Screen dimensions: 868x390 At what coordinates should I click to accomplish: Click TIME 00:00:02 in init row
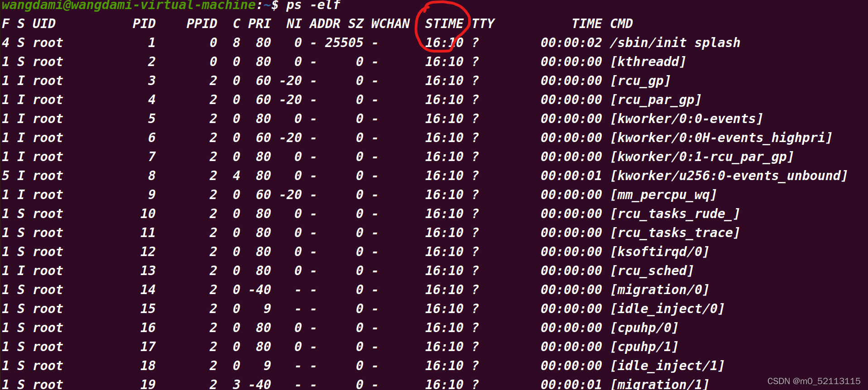(x=571, y=43)
